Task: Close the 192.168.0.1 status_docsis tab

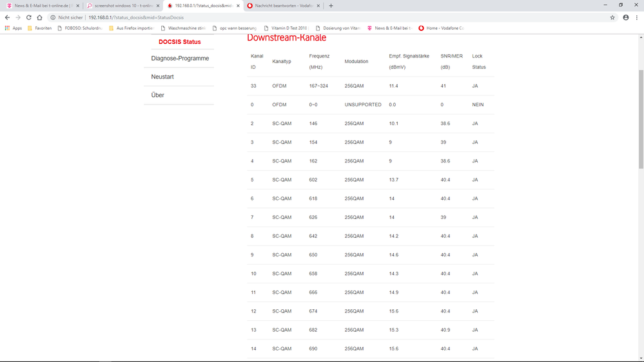Action: pos(238,6)
